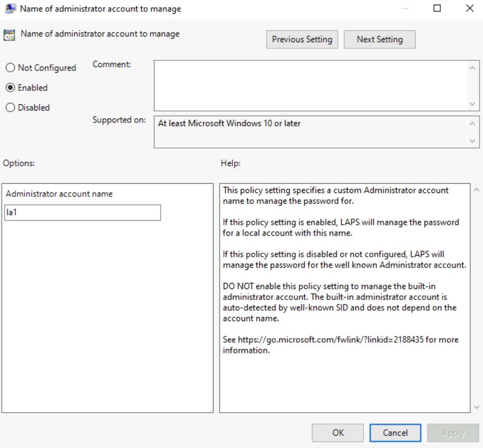The width and height of the screenshot is (483, 448).
Task: Go to Next Setting
Action: pos(379,39)
